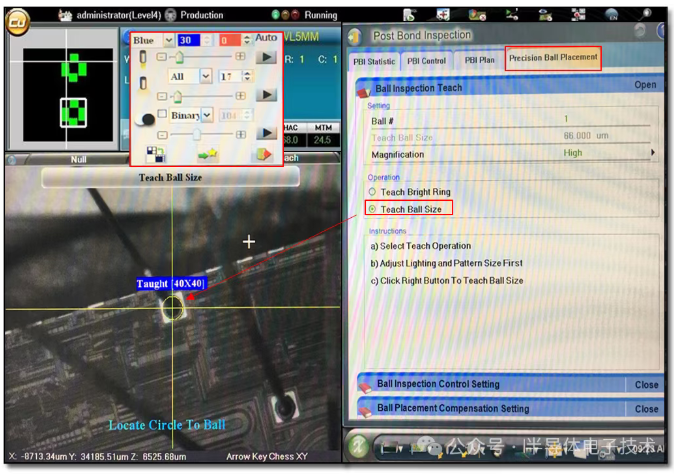The height and width of the screenshot is (474, 674).
Task: Click the red exit arrow icon
Action: (x=263, y=155)
